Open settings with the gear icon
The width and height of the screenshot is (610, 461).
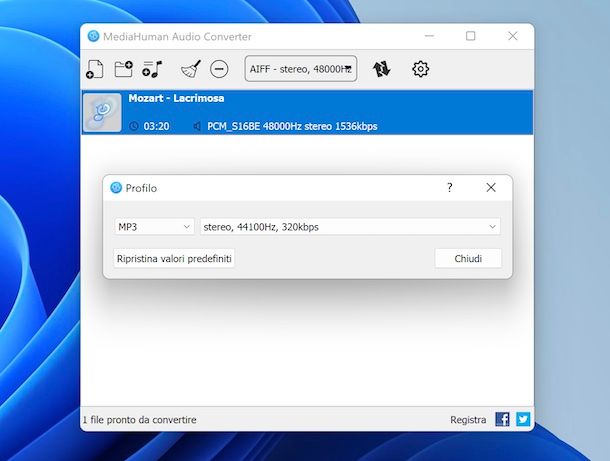coord(420,69)
